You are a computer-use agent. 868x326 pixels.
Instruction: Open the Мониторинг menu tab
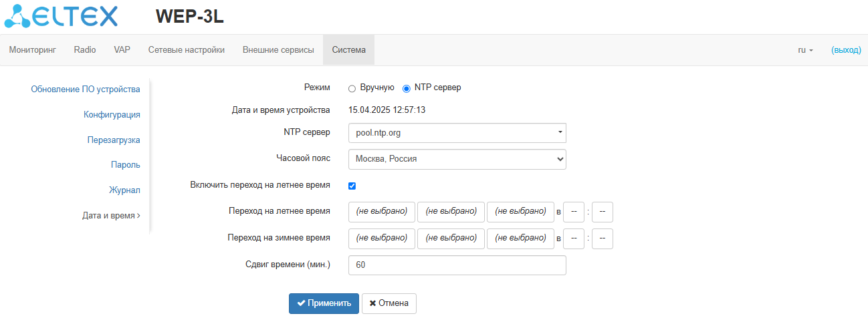[x=32, y=50]
